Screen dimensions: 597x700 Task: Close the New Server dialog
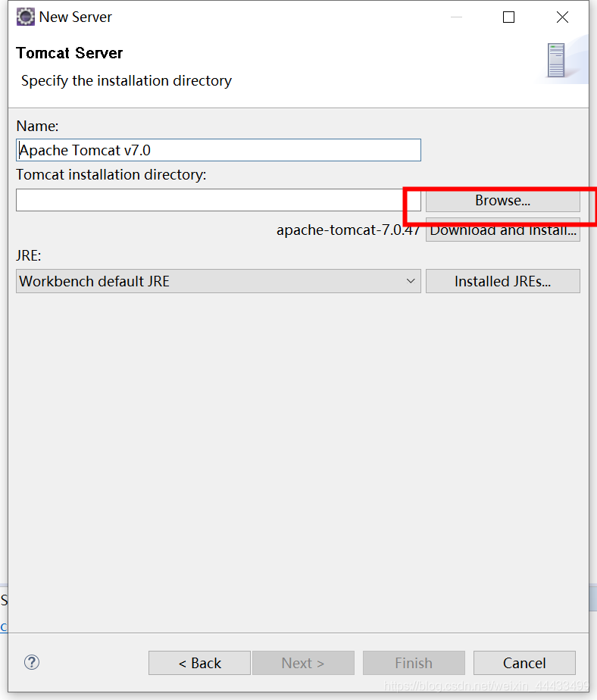[563, 17]
